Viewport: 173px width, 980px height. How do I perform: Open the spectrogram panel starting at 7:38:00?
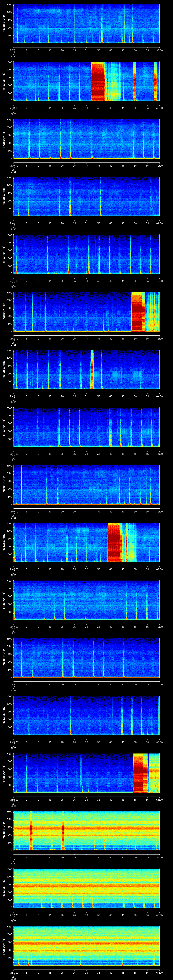click(86, 81)
